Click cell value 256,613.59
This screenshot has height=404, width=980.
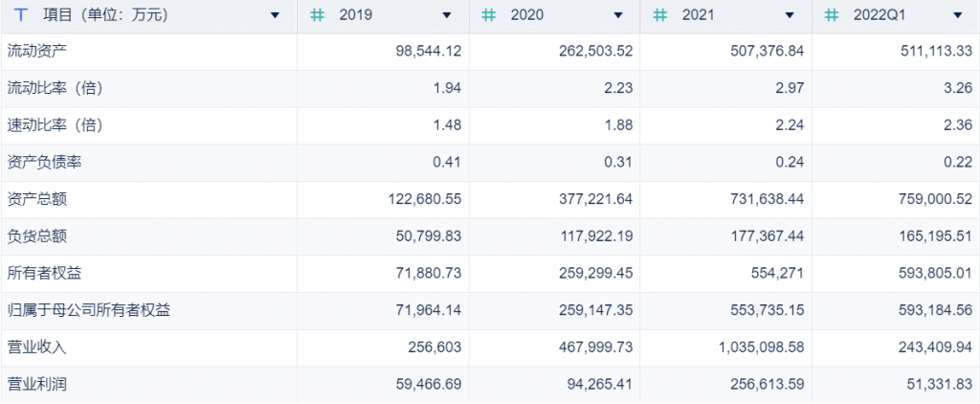click(x=768, y=384)
